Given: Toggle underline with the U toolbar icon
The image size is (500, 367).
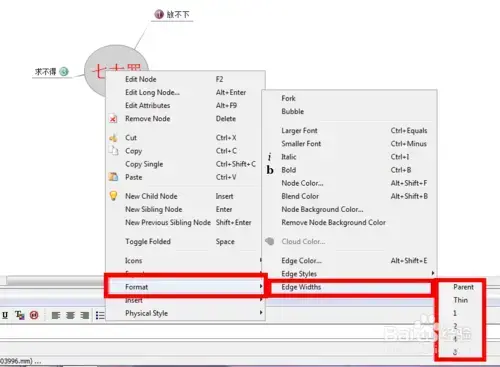Looking at the screenshot, I should coord(5,315).
